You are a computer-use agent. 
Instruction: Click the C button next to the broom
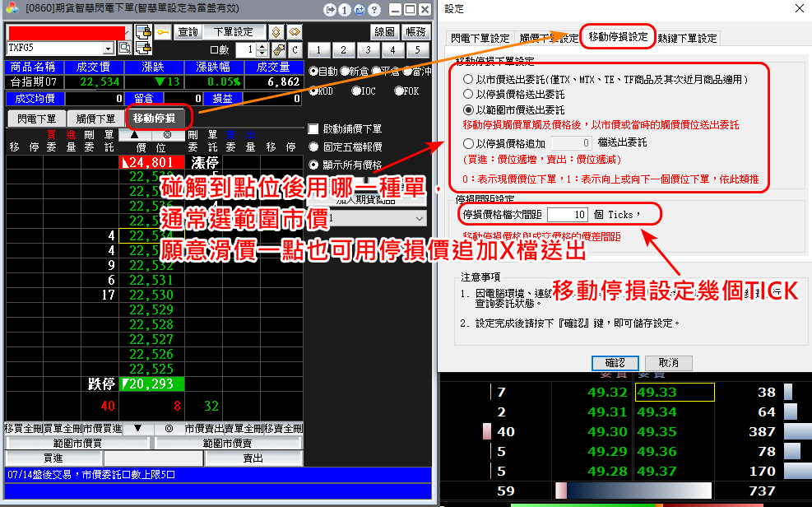click(295, 49)
